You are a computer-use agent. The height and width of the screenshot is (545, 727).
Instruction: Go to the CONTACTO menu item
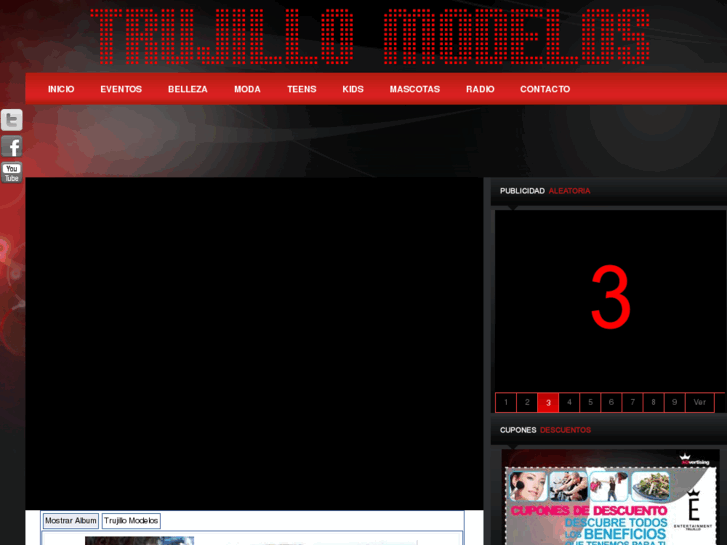(x=545, y=89)
